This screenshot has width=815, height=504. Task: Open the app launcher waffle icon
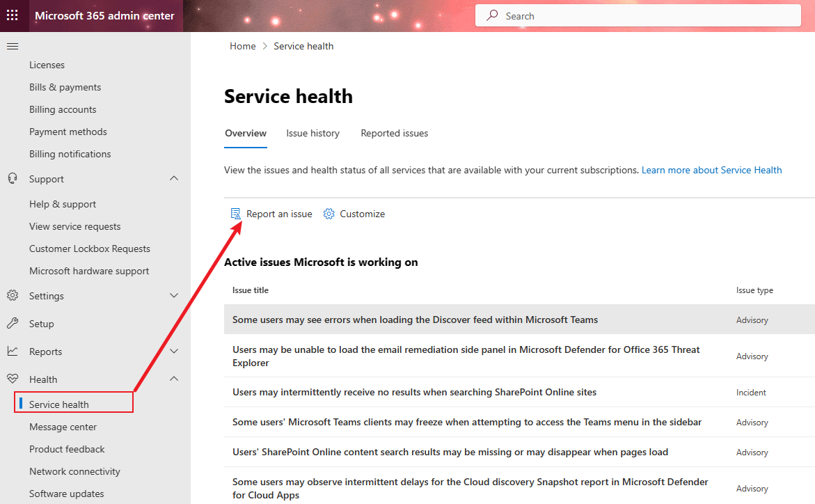pos(13,15)
